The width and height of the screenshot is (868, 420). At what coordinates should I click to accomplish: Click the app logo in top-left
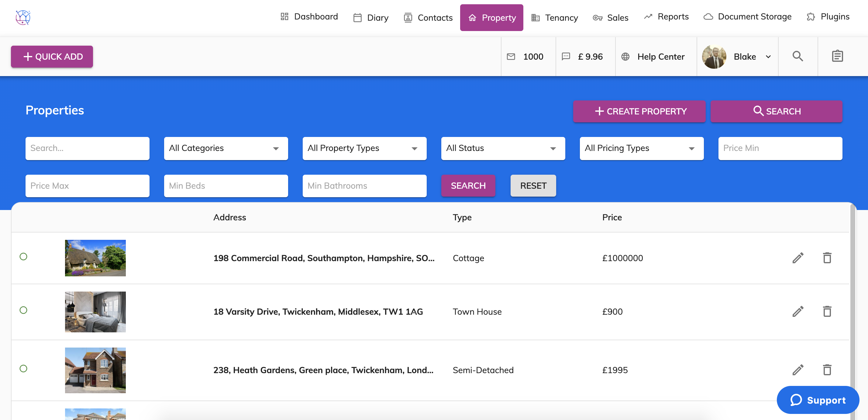coord(23,17)
